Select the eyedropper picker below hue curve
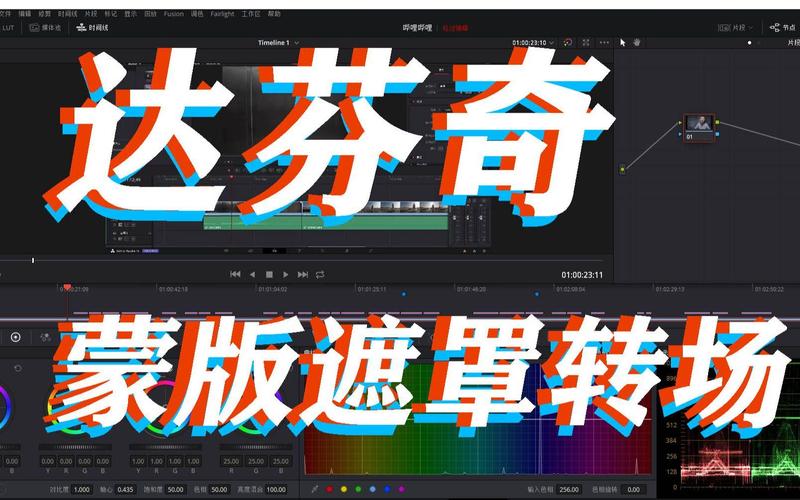This screenshot has height=500, width=800. pos(315,489)
